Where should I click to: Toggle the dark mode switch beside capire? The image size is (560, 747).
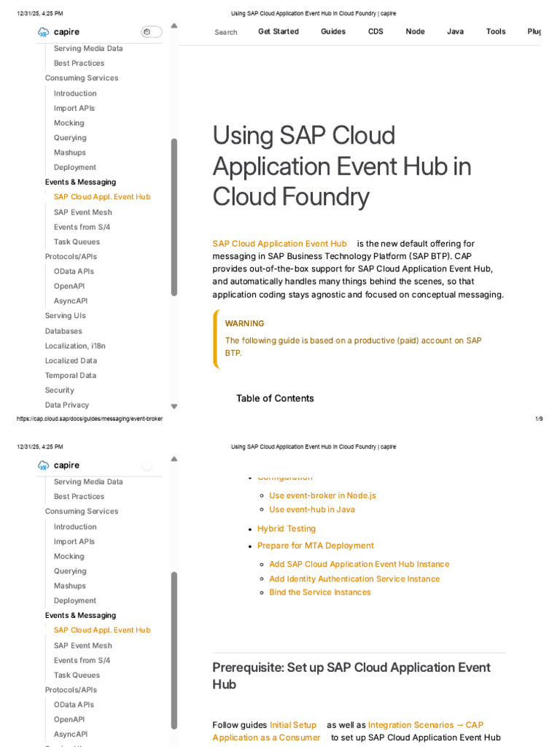tap(152, 32)
